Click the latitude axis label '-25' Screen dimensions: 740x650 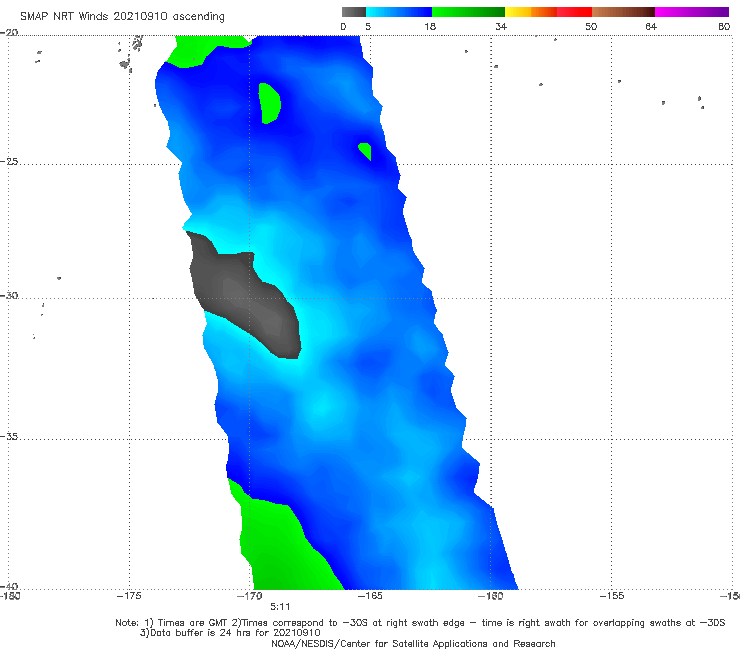9,161
